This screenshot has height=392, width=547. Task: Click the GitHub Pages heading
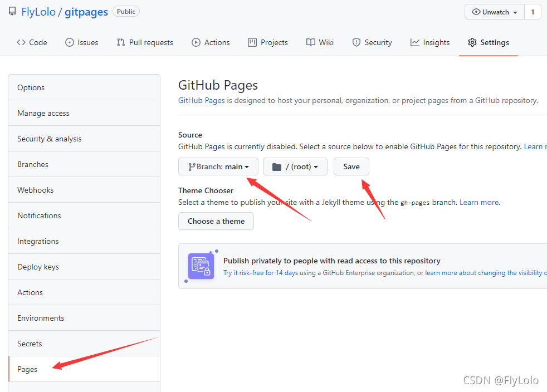click(218, 85)
